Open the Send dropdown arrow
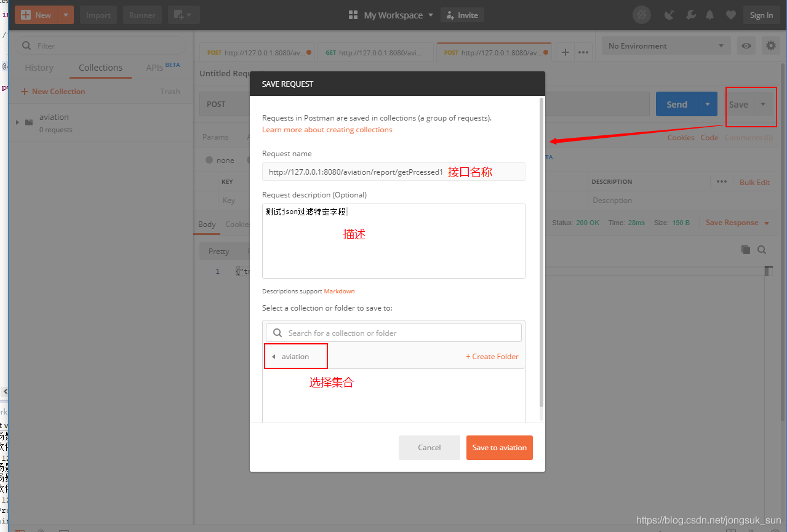The width and height of the screenshot is (787, 532). coord(708,104)
